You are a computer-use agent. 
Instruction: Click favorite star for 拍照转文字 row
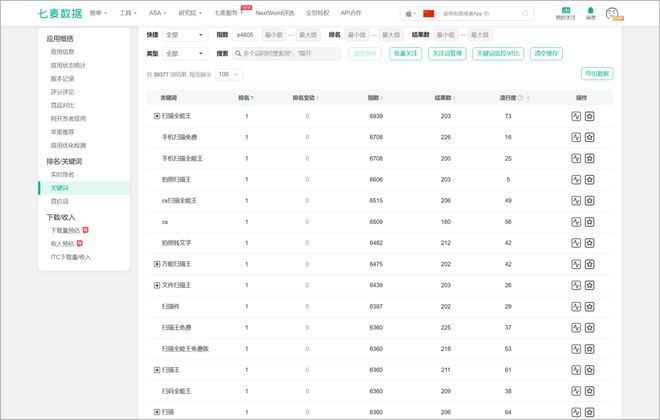590,243
